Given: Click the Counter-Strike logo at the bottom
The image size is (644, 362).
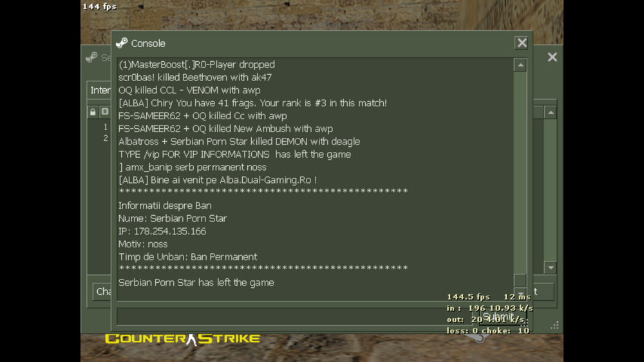Looking at the screenshot, I should click(182, 339).
